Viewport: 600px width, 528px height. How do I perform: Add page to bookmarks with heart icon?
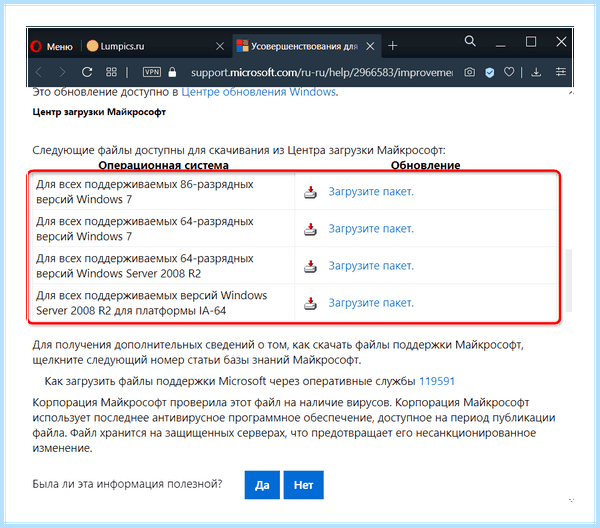pos(509,72)
